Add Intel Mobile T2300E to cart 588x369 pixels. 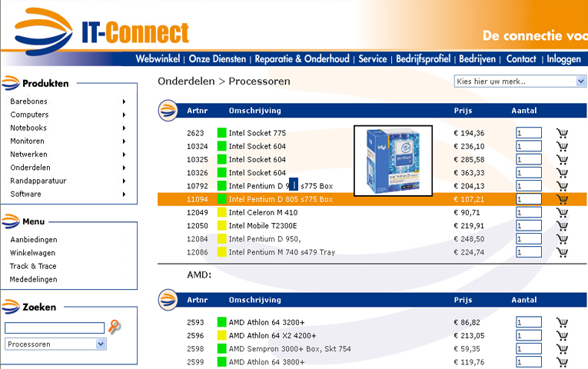tap(562, 226)
